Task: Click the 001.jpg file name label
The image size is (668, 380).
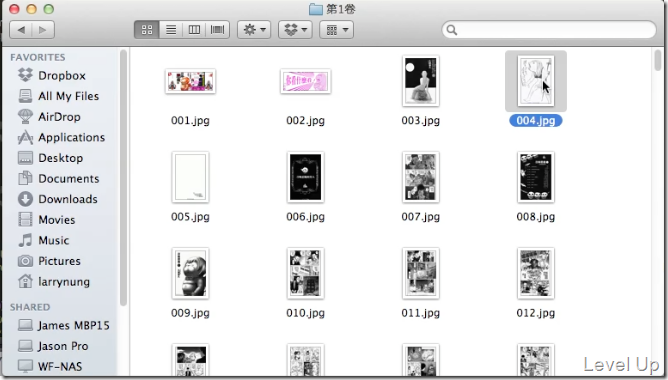Action: tap(190, 121)
